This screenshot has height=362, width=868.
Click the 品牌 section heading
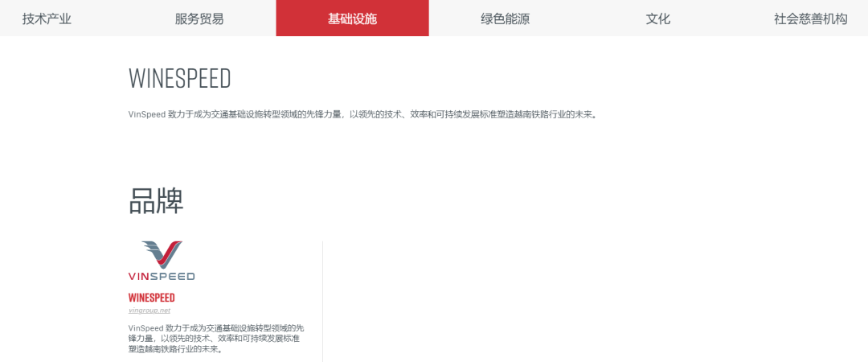(x=157, y=201)
